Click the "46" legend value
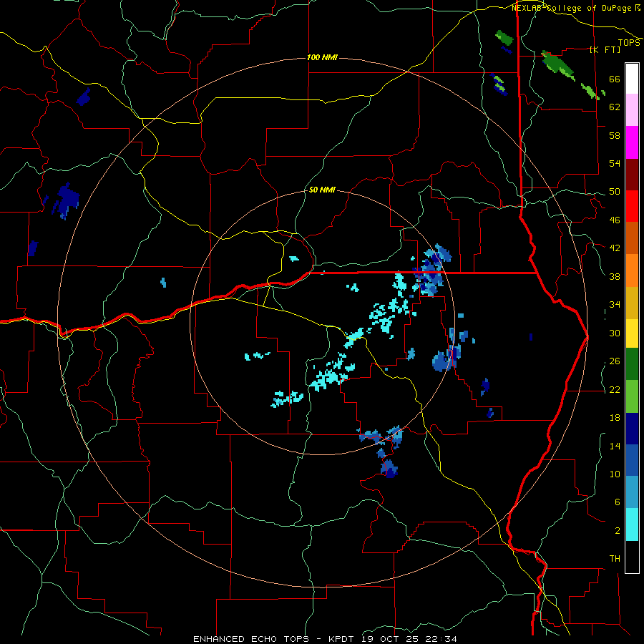 tap(615, 220)
